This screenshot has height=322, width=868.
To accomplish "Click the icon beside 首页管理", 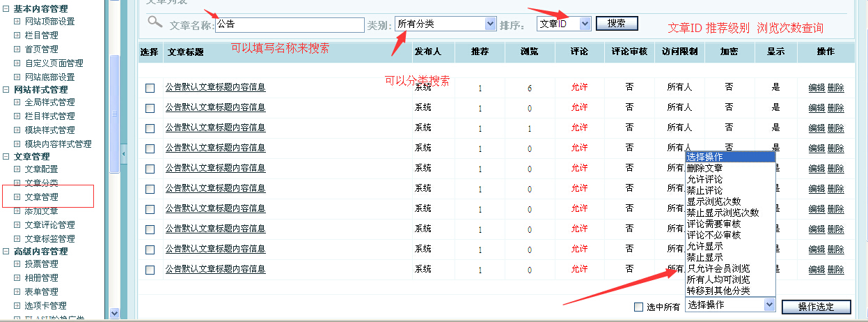I will [x=17, y=49].
